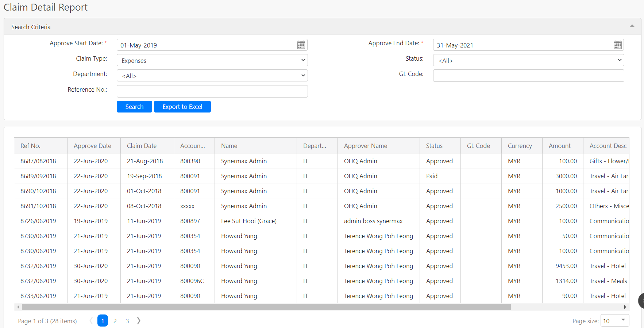Go to next results page arrow
The width and height of the screenshot is (644, 328).
point(139,321)
